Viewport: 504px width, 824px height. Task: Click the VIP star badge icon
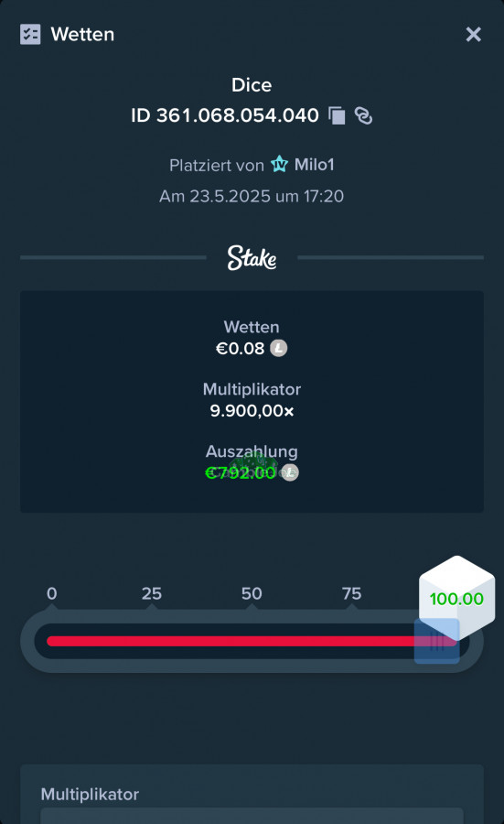coord(279,165)
